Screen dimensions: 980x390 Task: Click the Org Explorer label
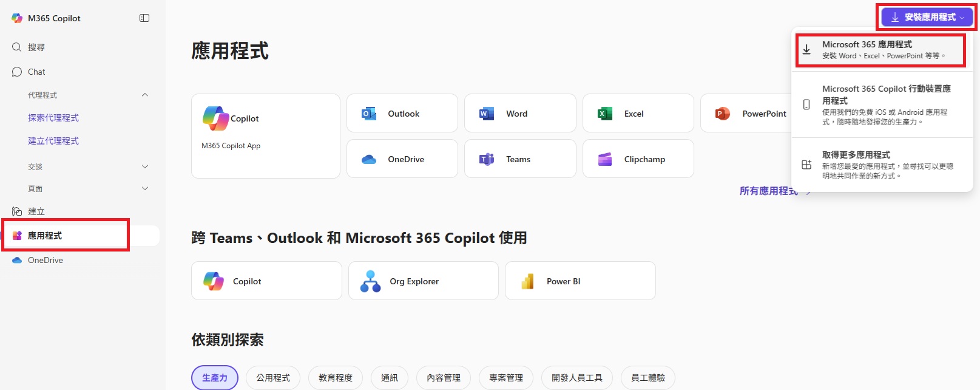click(x=414, y=281)
